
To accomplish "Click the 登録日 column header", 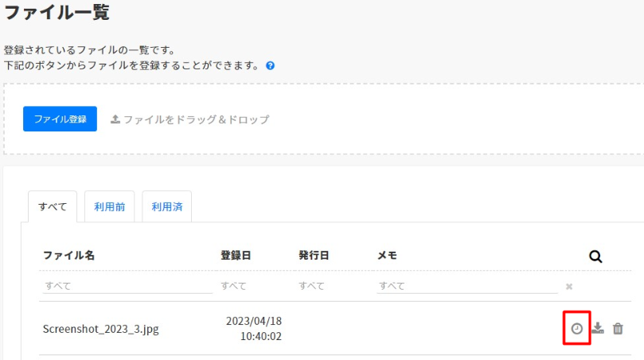I will pyautogui.click(x=236, y=256).
